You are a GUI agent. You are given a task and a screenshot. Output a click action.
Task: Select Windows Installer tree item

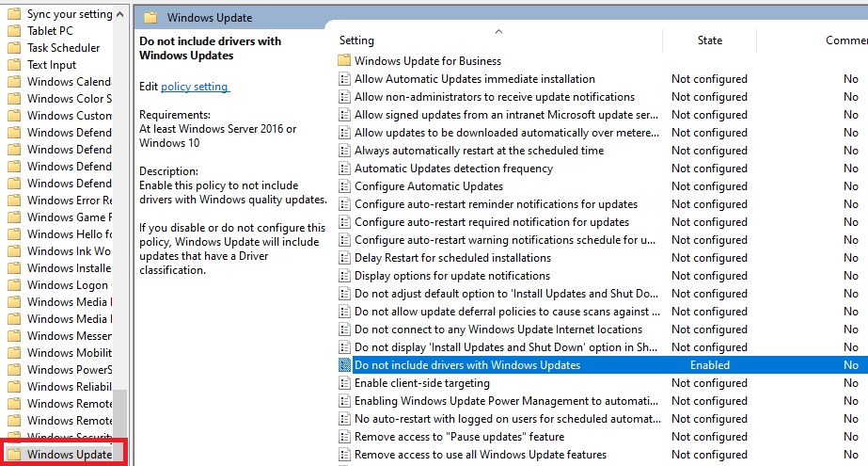pyautogui.click(x=70, y=267)
